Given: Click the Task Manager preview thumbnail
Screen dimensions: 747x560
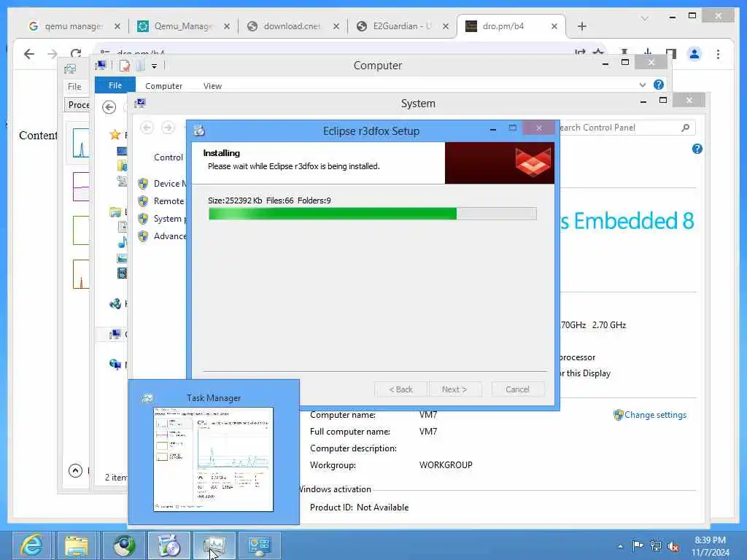Looking at the screenshot, I should 214,459.
